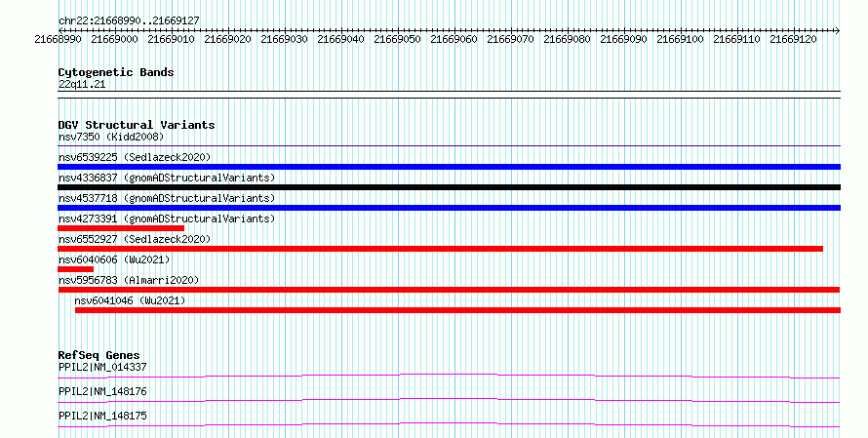Click the thin nsv7350 variant line
Image resolution: width=868 pixels, height=438 pixels.
(449, 146)
